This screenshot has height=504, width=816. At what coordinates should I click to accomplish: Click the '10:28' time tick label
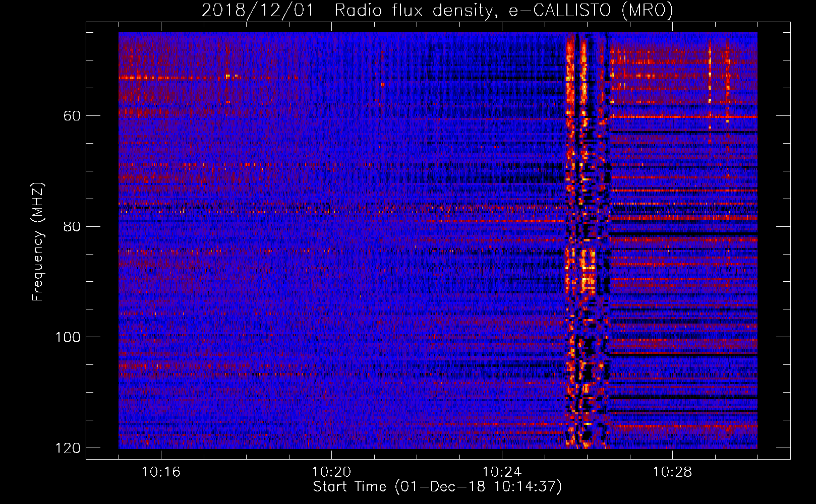[672, 472]
